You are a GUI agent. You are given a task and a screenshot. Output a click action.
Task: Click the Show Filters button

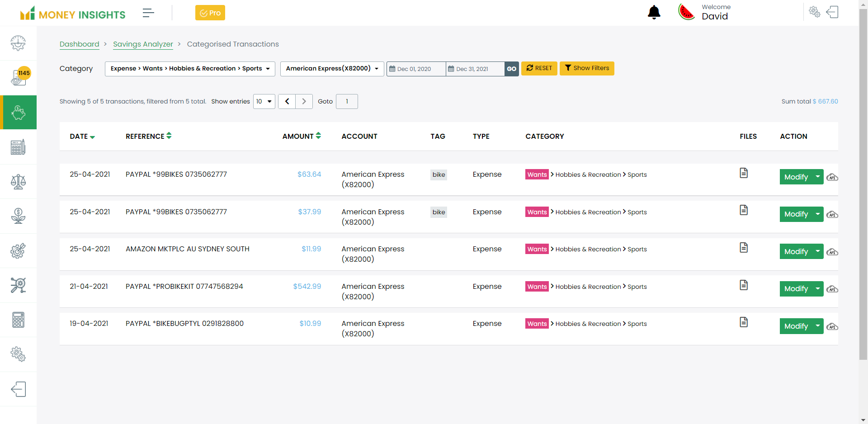coord(586,68)
